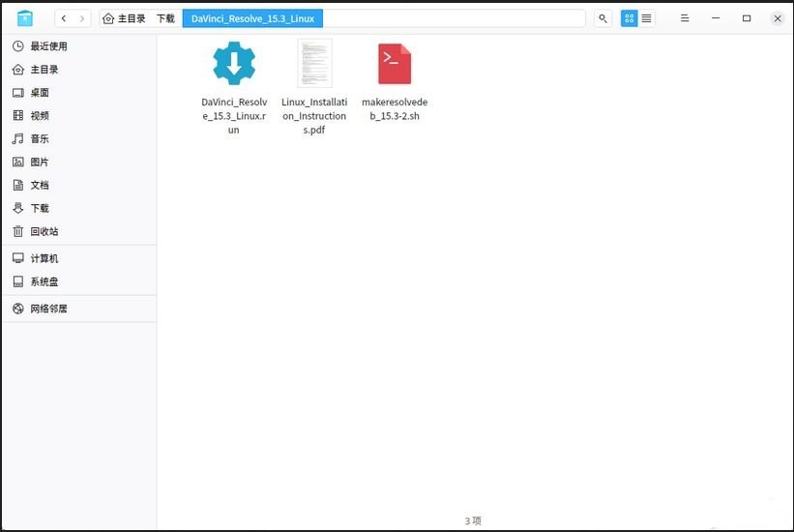The height and width of the screenshot is (532, 794).
Task: Click the makeresolvedeb_15.3-2.sh file name
Action: [395, 109]
